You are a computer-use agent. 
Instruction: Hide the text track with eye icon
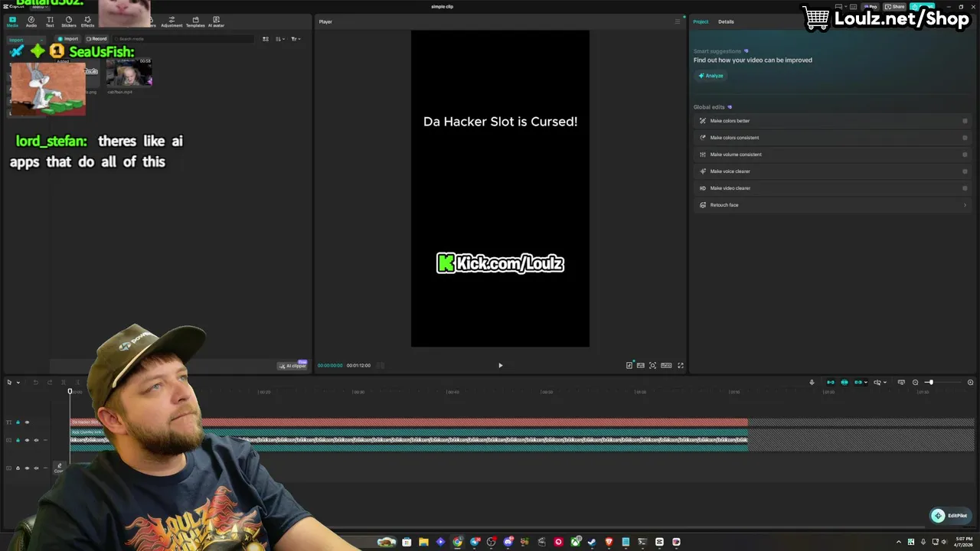(27, 422)
